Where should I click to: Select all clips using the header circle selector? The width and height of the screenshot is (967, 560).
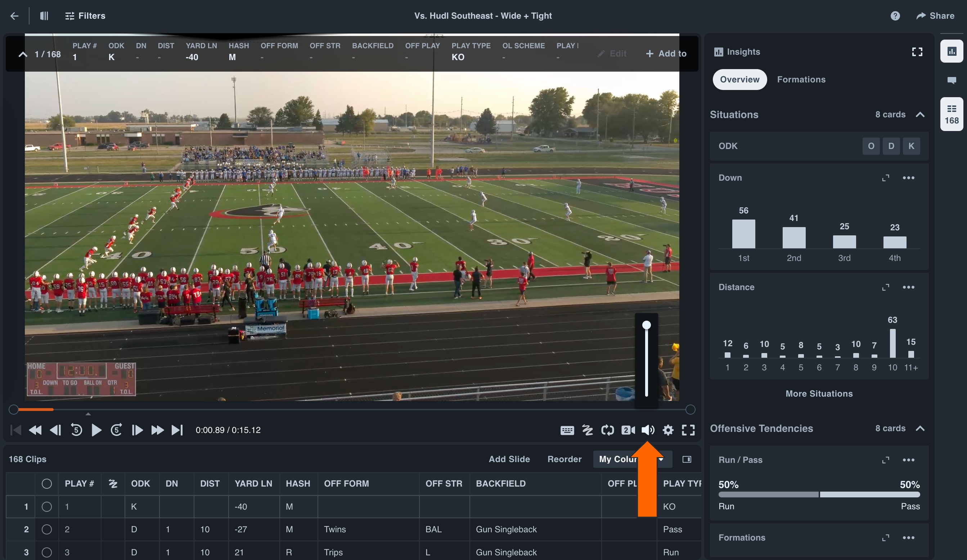pyautogui.click(x=47, y=484)
